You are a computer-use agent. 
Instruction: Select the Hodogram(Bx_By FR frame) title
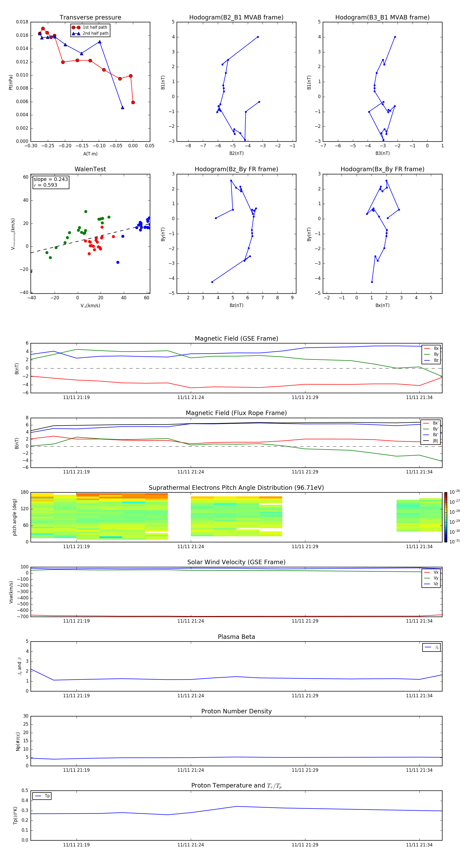382,169
